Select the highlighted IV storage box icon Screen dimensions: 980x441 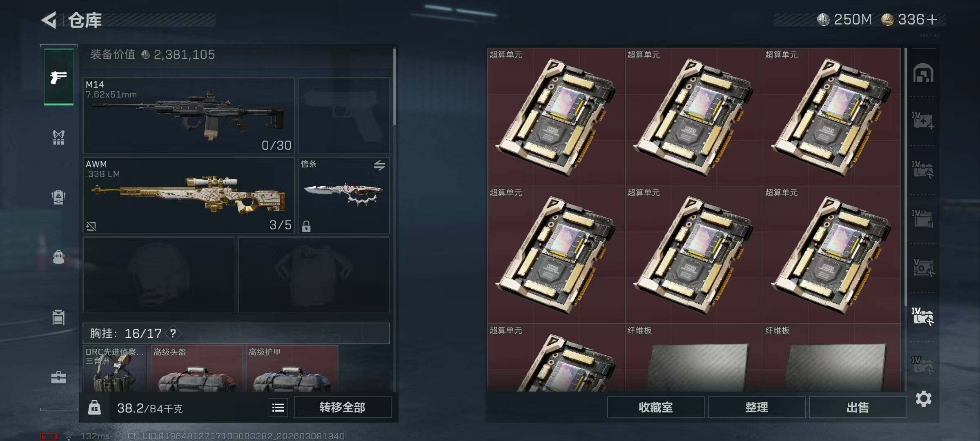coord(923,316)
